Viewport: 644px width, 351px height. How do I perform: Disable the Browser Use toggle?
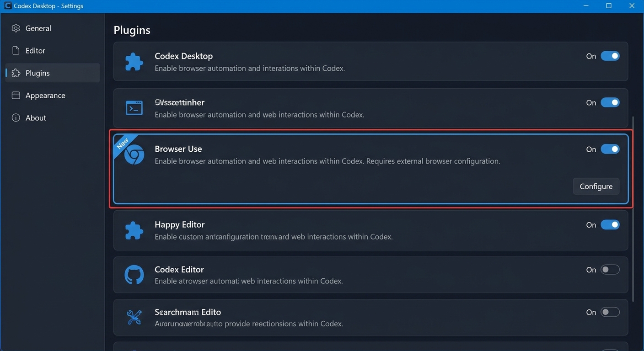tap(610, 149)
